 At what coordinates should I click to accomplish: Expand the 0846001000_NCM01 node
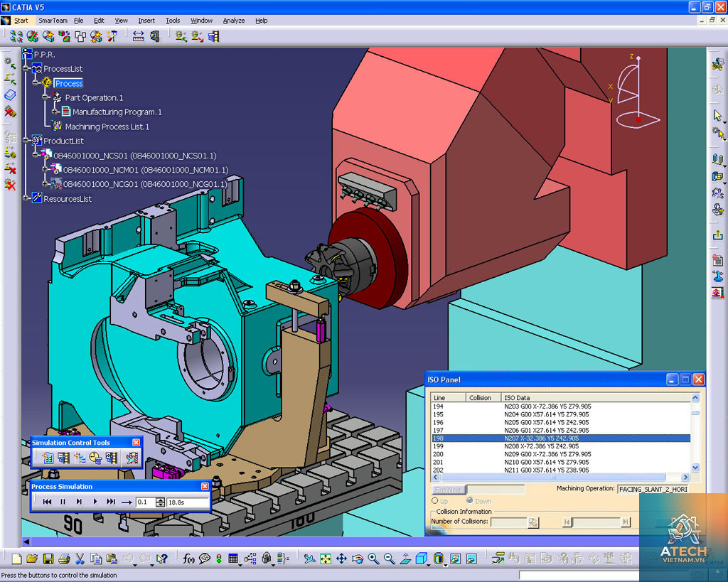45,170
